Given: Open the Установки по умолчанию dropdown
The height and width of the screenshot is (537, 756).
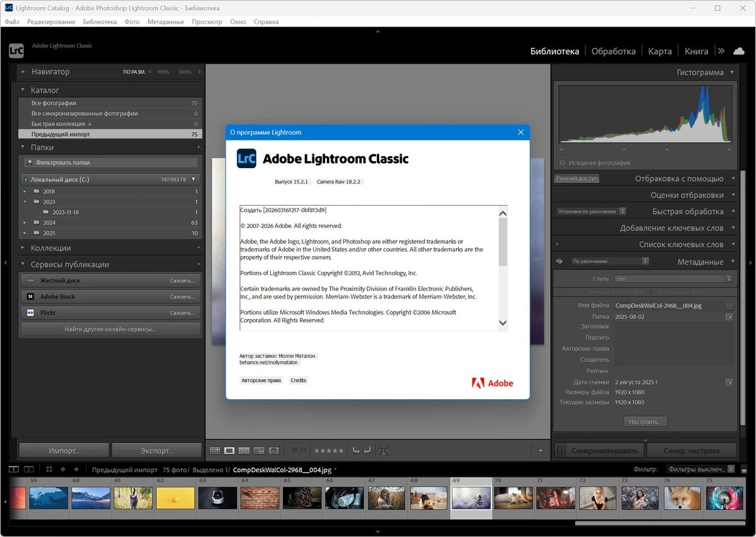Looking at the screenshot, I should [591, 212].
